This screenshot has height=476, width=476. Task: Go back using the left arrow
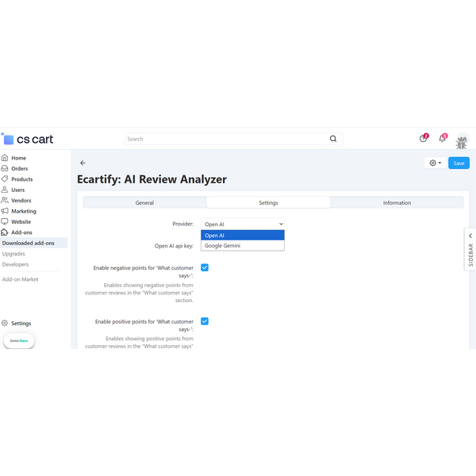(x=83, y=163)
